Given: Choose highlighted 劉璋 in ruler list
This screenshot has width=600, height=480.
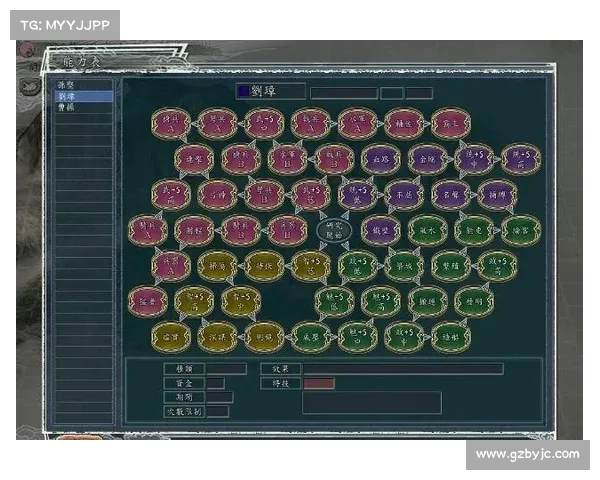Looking at the screenshot, I should pyautogui.click(x=84, y=96).
